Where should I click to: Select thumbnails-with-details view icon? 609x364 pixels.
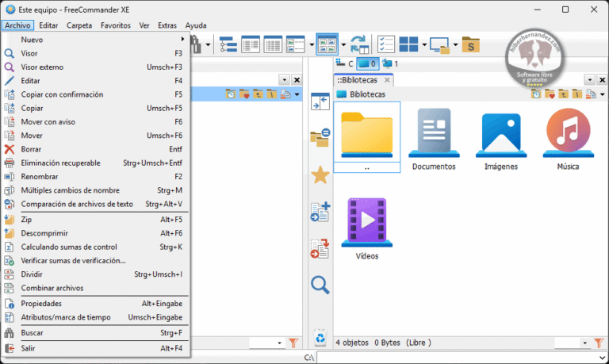tap(296, 44)
